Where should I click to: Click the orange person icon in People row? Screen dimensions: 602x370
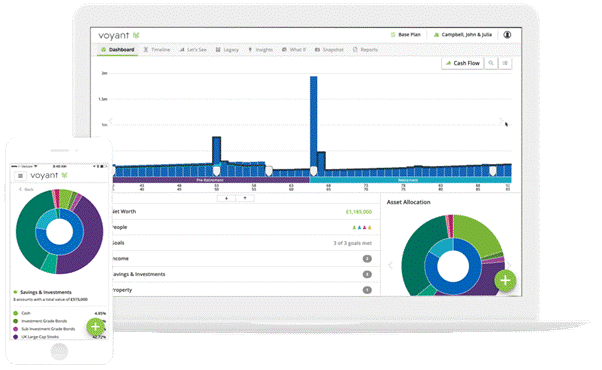click(370, 228)
